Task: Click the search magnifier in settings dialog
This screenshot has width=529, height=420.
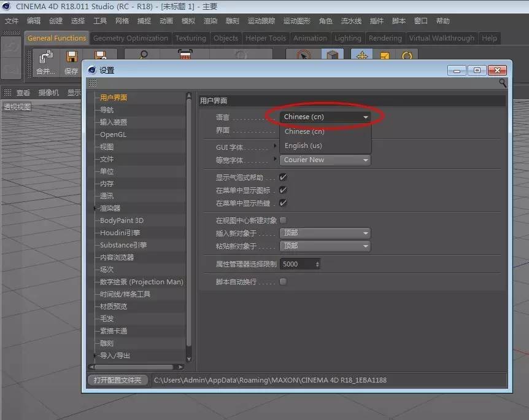Action: [x=503, y=83]
